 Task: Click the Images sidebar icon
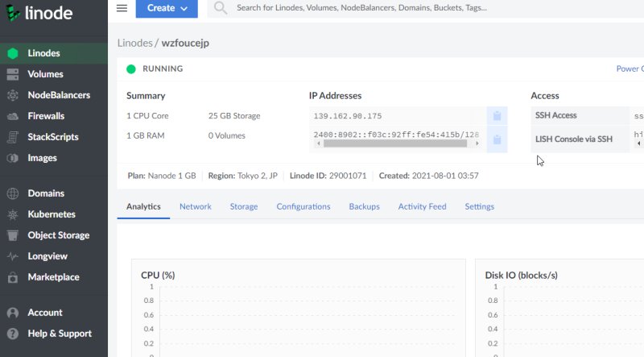coord(13,158)
